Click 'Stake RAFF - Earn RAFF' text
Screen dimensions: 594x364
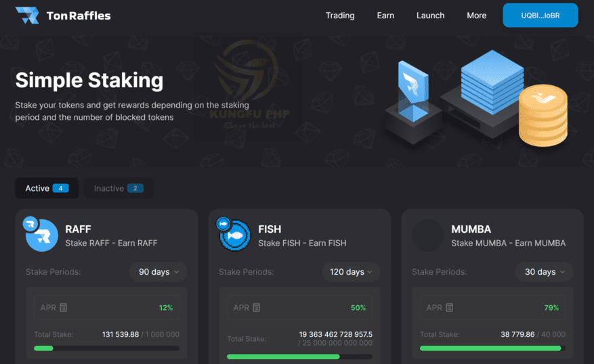111,243
